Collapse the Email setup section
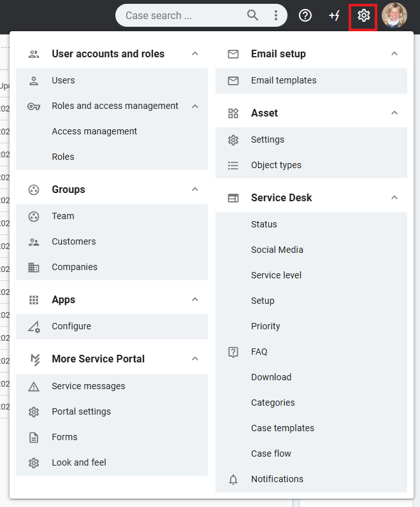420x507 pixels. (x=395, y=54)
